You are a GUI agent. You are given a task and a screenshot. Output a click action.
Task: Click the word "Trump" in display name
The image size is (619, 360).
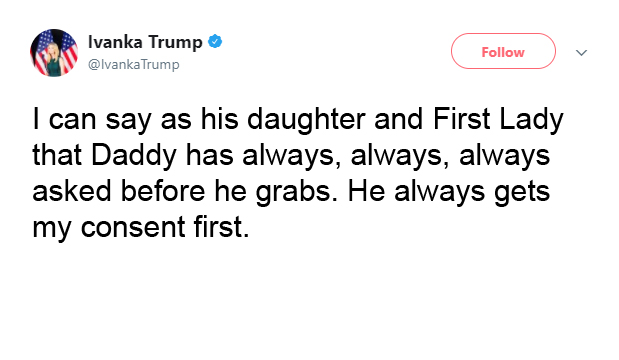point(176,43)
